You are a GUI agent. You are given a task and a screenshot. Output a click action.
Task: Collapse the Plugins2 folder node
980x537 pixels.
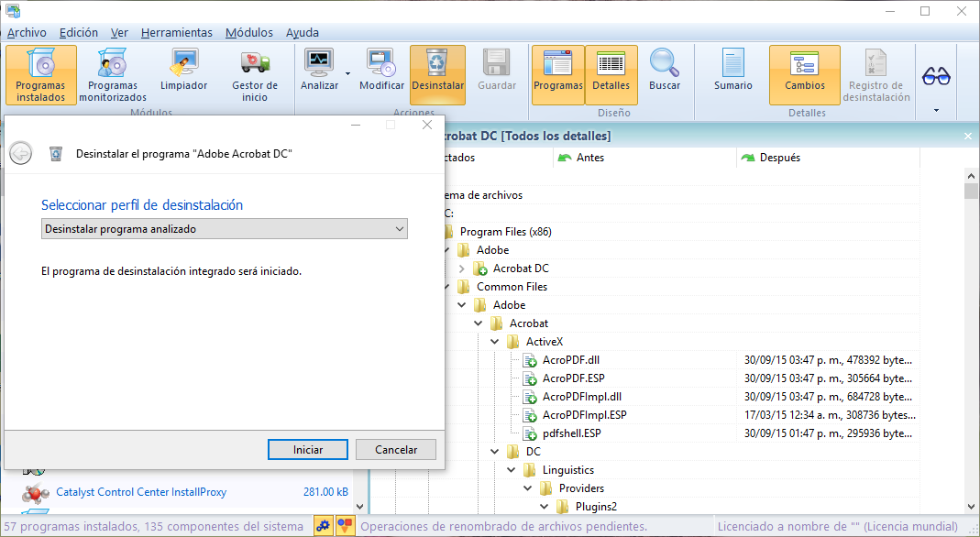[x=545, y=507]
